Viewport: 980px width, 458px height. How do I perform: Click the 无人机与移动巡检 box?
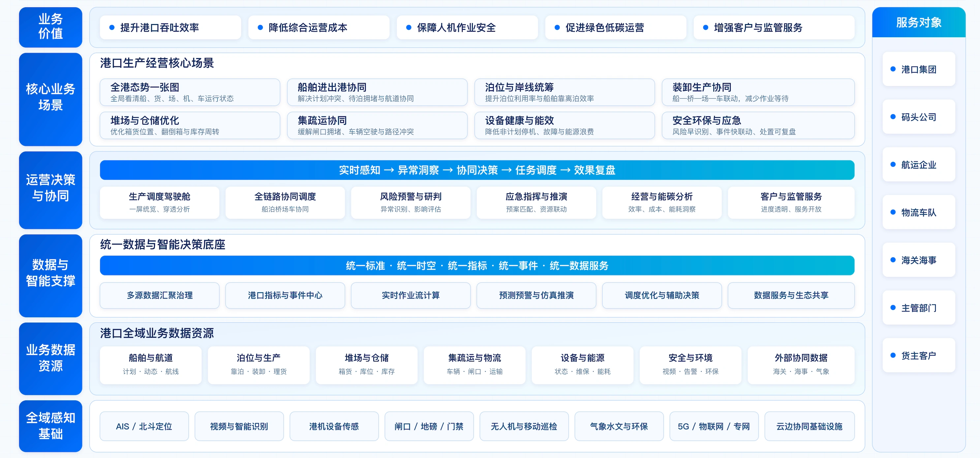pos(524,426)
